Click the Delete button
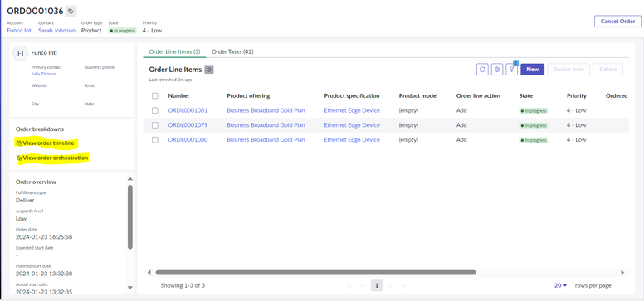 tap(607, 70)
